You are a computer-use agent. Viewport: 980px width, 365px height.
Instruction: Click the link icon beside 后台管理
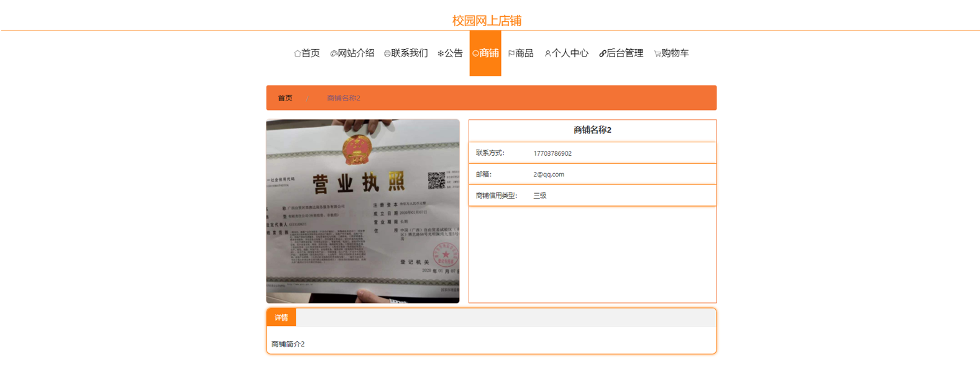[x=602, y=53]
